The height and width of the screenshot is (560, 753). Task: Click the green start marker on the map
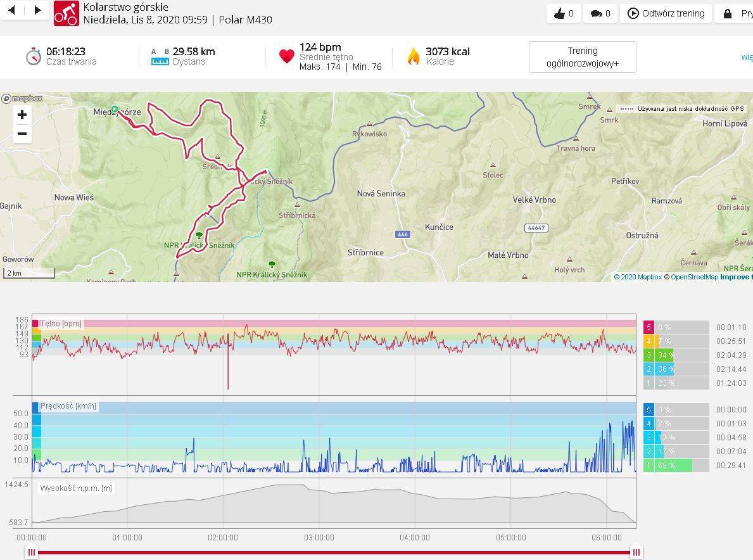click(115, 109)
